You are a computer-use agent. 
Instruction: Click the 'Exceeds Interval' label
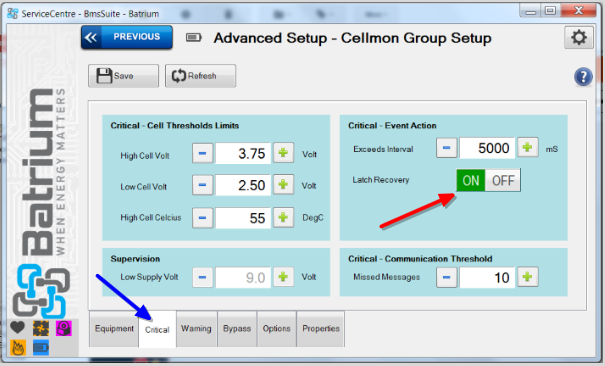coord(383,149)
